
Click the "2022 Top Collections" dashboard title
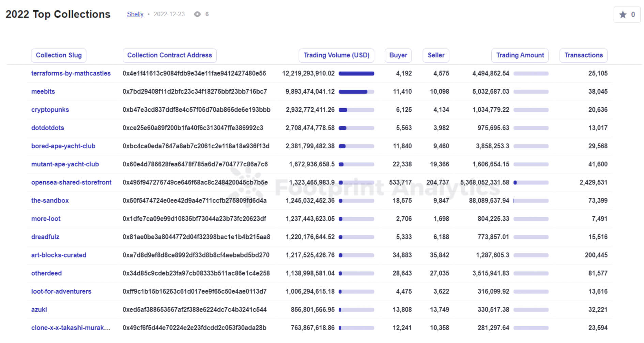tap(58, 14)
